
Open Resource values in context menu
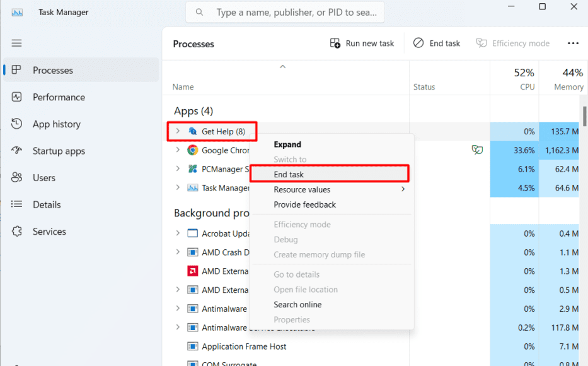[x=331, y=189]
